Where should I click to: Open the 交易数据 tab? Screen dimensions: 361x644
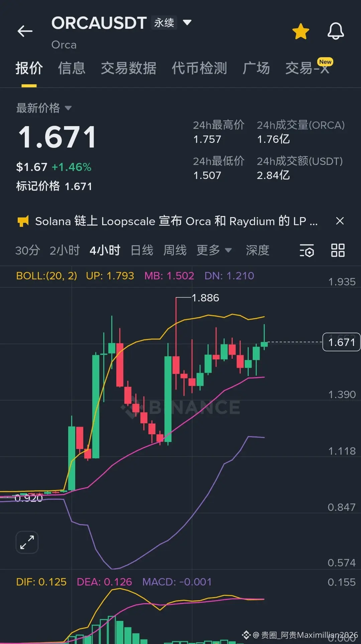coord(129,68)
